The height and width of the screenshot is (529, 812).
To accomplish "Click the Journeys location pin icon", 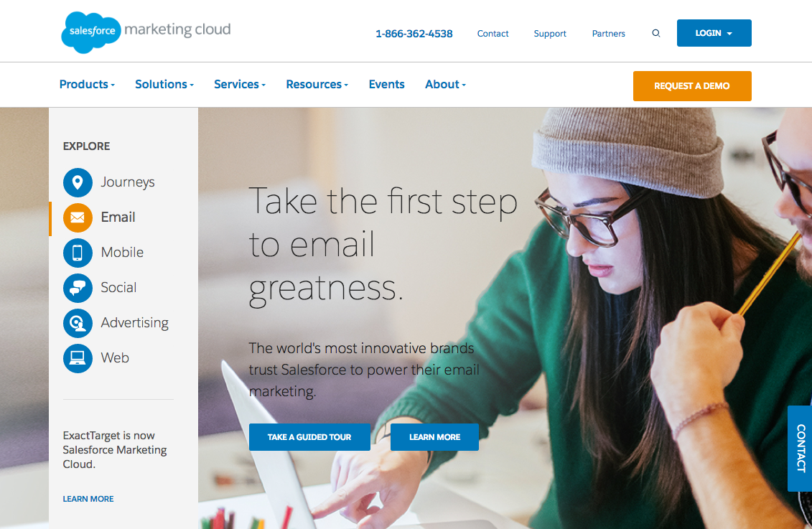I will click(x=78, y=182).
